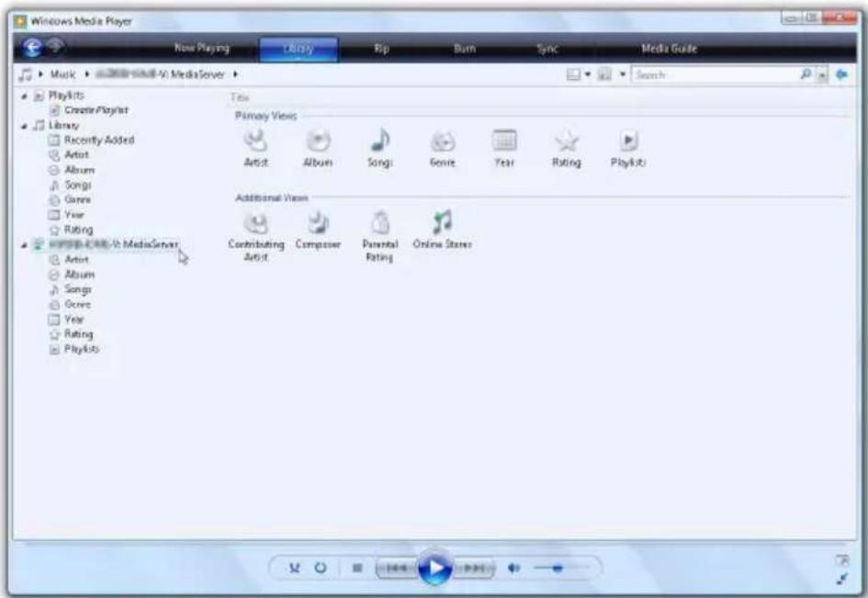Image resolution: width=868 pixels, height=598 pixels.
Task: Switch to compact mode icon at bottom right
Action: [x=842, y=580]
